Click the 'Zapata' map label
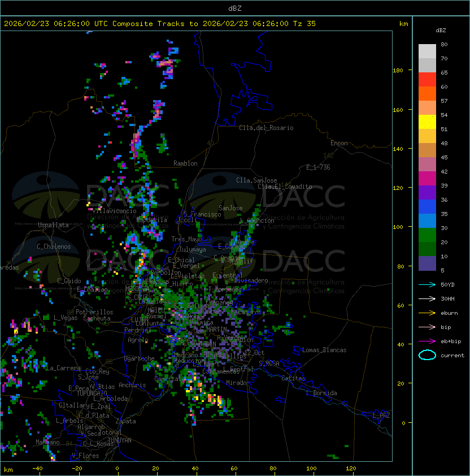The height and width of the screenshot is (476, 470). [125, 421]
